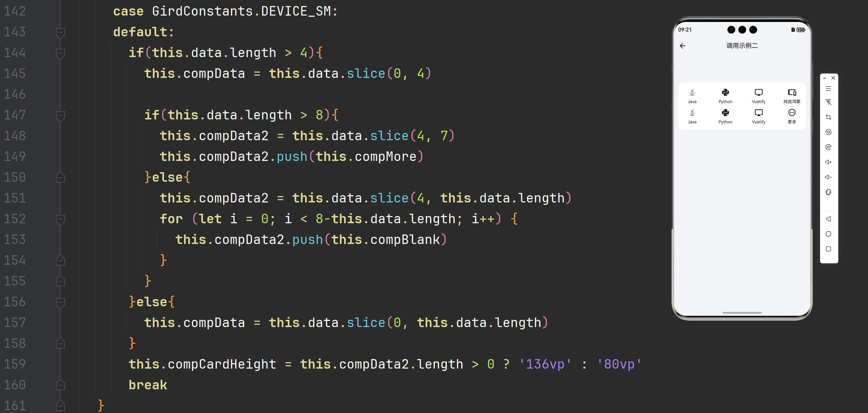Click the screenshot crop icon
The height and width of the screenshot is (413, 868).
point(828,117)
